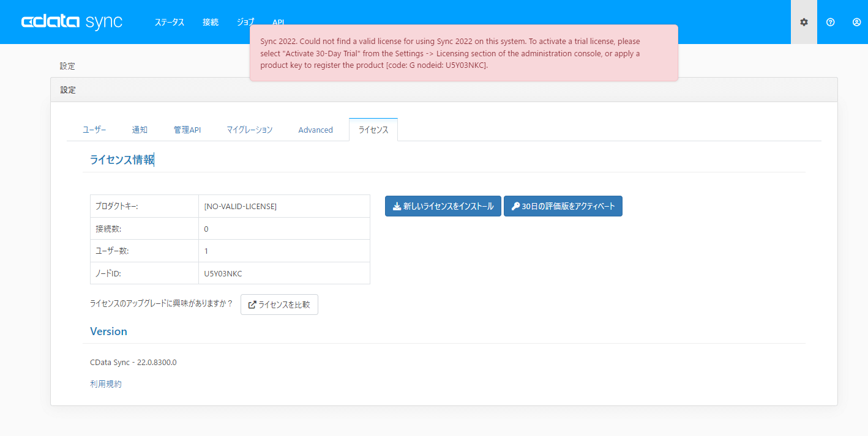868x436 pixels.
Task: Click the 接続数: label cell
Action: [x=144, y=229]
